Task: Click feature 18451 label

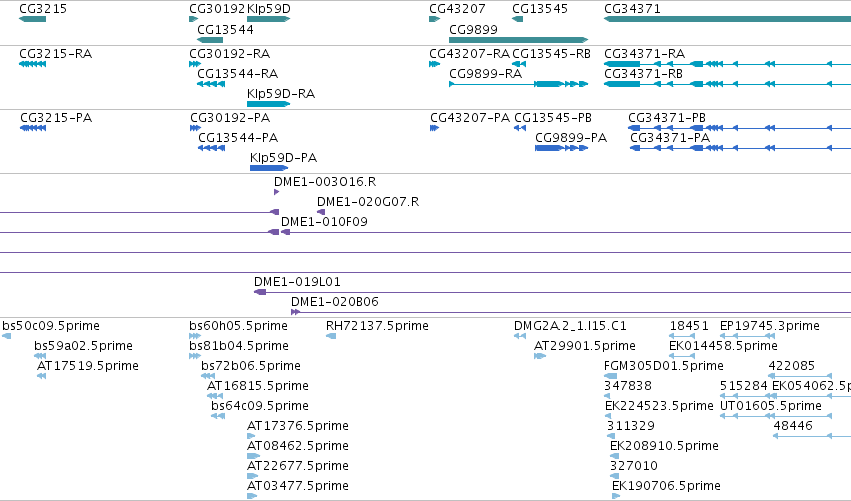Action: pos(689,326)
